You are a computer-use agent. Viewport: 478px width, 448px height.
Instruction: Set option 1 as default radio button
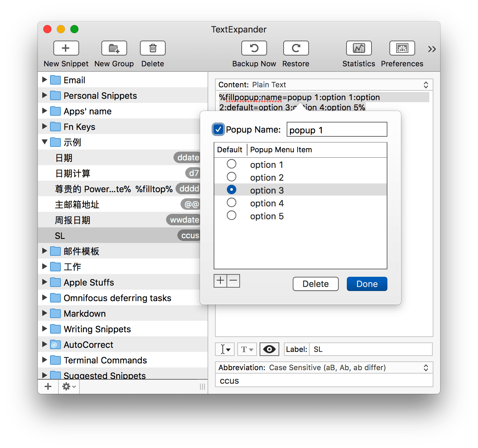[x=232, y=164]
